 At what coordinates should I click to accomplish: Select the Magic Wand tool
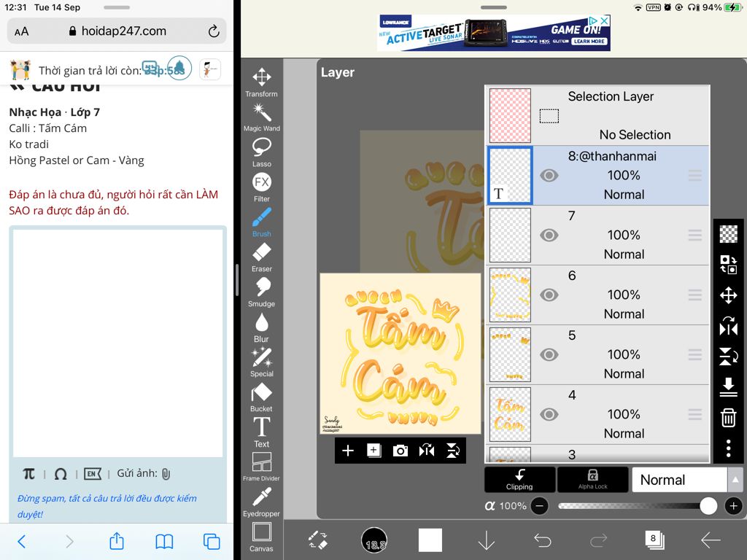pyautogui.click(x=262, y=117)
